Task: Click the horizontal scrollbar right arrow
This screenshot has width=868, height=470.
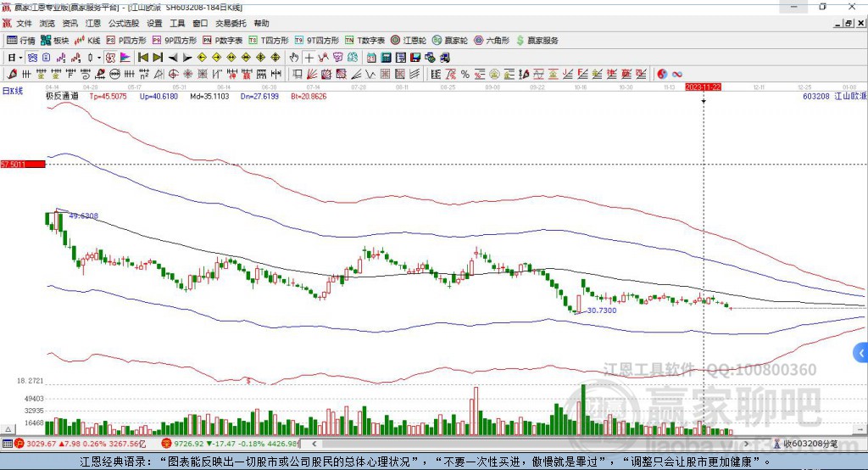Action: [x=746, y=444]
